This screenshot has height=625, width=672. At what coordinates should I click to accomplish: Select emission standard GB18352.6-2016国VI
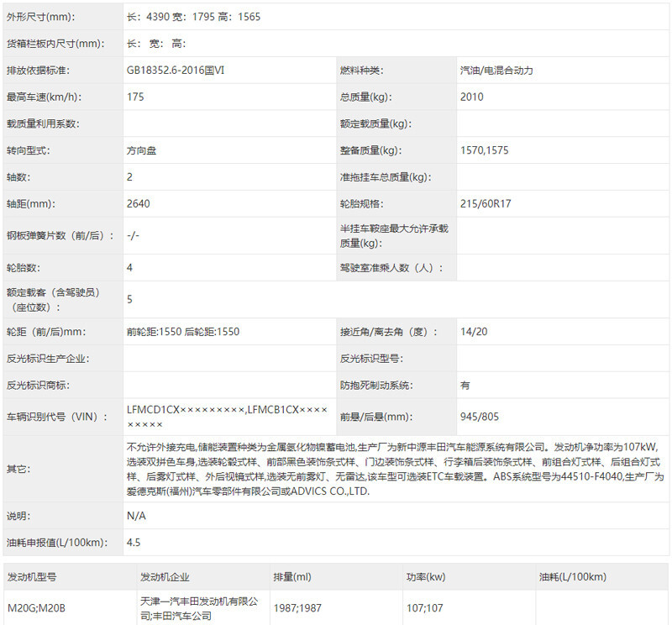pyautogui.click(x=176, y=71)
